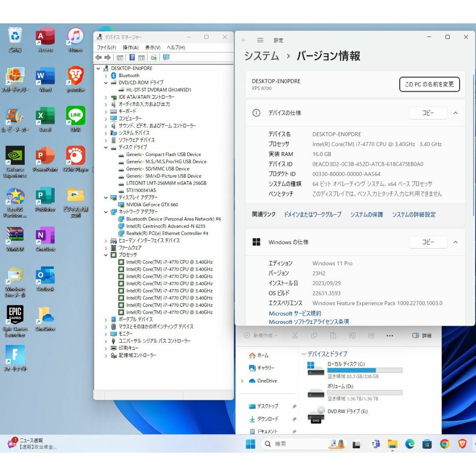Click the scan hardware changes monitor icon
The image size is (476, 476).
point(166,57)
